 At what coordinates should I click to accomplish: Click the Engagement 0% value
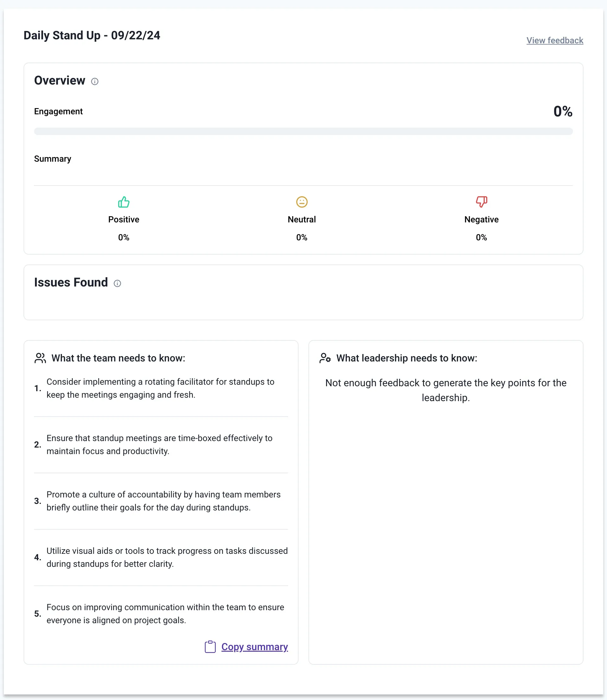click(563, 112)
